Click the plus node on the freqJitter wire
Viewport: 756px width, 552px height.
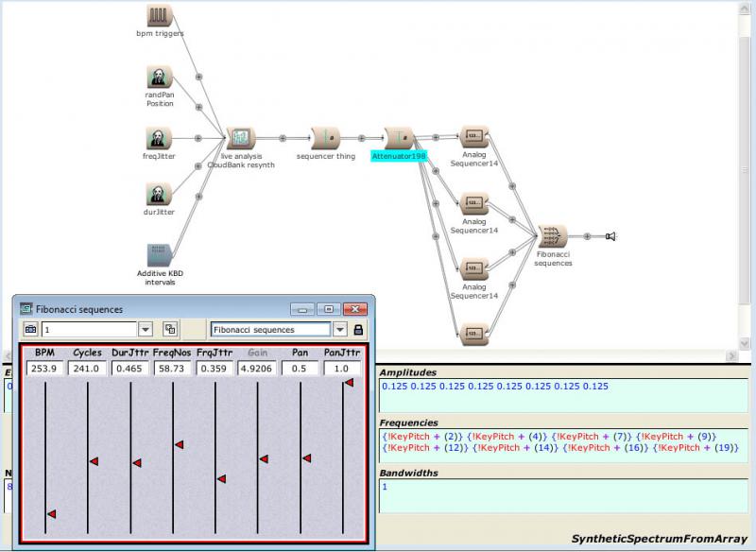click(x=198, y=138)
